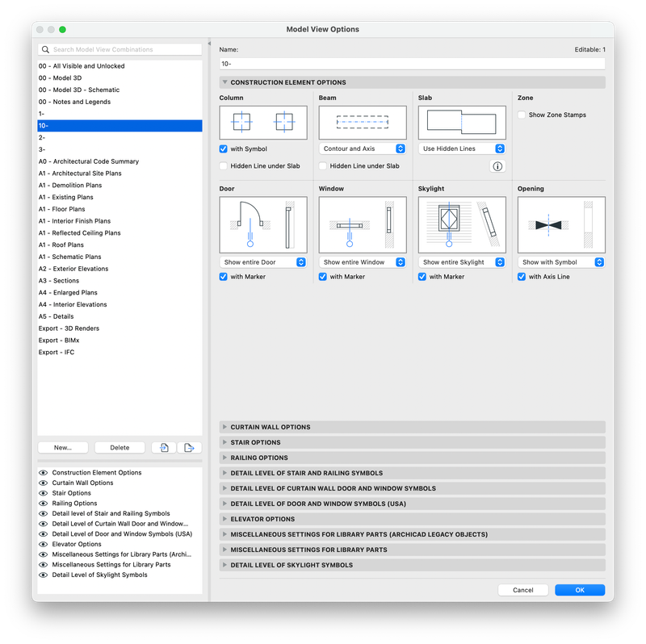Select A5 - Details combination
Screen dimensions: 646x644
(120, 316)
